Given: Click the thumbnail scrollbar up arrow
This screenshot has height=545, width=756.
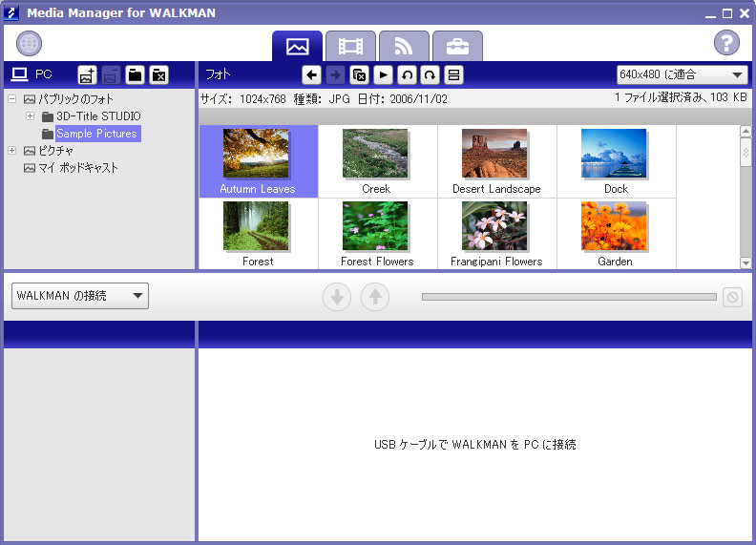Looking at the screenshot, I should 745,131.
